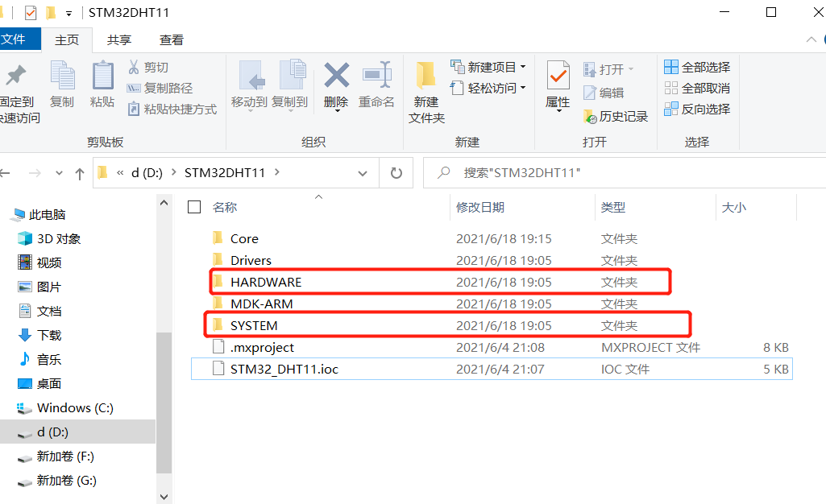The image size is (826, 504).
Task: Toggle the select-all checkbox above file list
Action: pos(193,207)
